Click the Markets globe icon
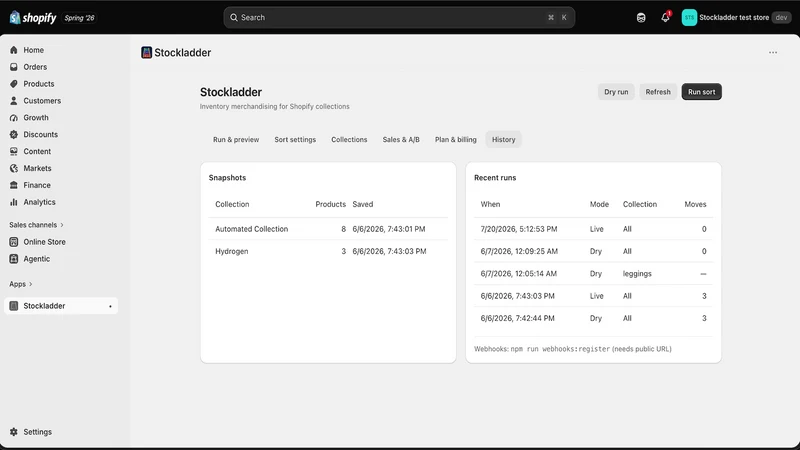800x450 pixels. coord(14,168)
